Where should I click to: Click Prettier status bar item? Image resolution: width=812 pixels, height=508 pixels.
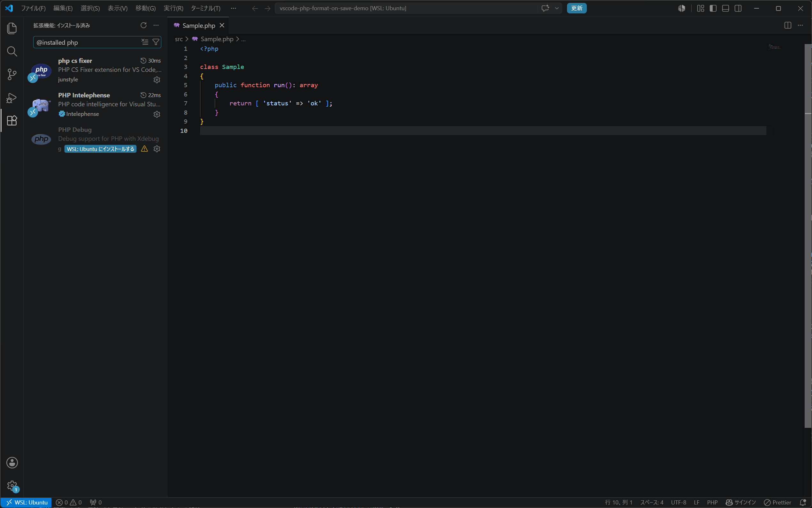pyautogui.click(x=778, y=502)
